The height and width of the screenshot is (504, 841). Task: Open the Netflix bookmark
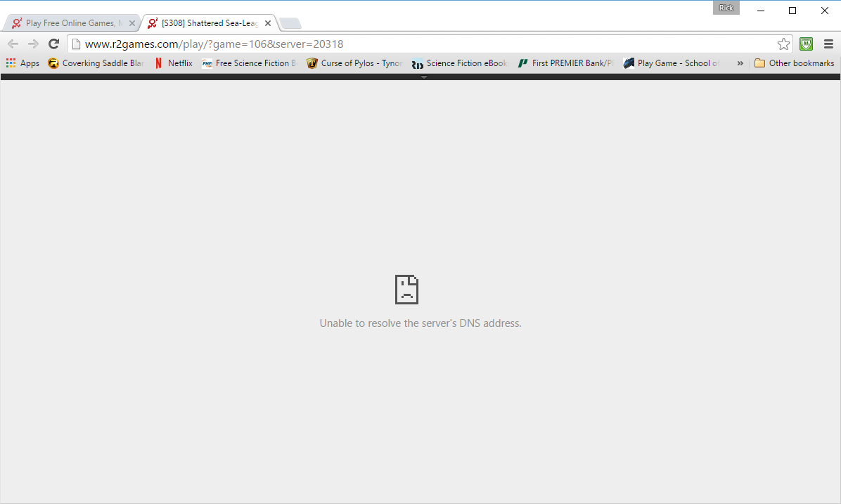[x=173, y=63]
